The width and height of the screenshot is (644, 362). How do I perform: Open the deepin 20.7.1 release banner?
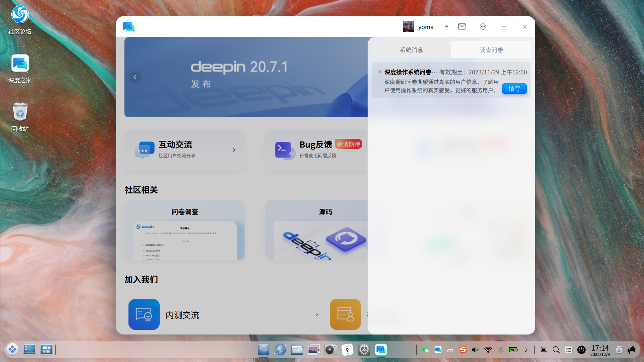[x=246, y=77]
